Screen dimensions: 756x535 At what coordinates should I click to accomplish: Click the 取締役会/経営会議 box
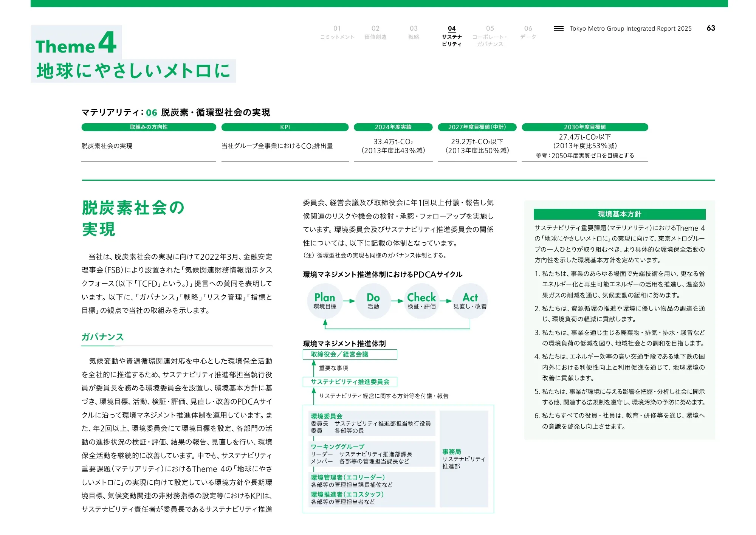coord(350,354)
